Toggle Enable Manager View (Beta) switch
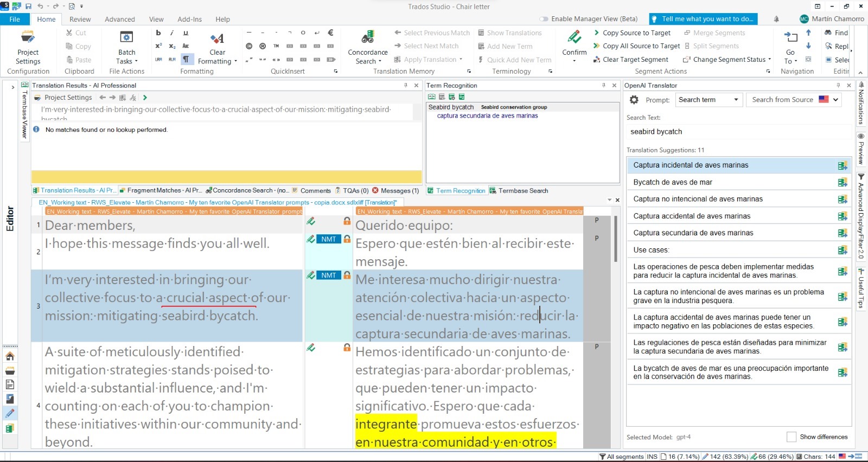The width and height of the screenshot is (868, 462). pyautogui.click(x=544, y=19)
